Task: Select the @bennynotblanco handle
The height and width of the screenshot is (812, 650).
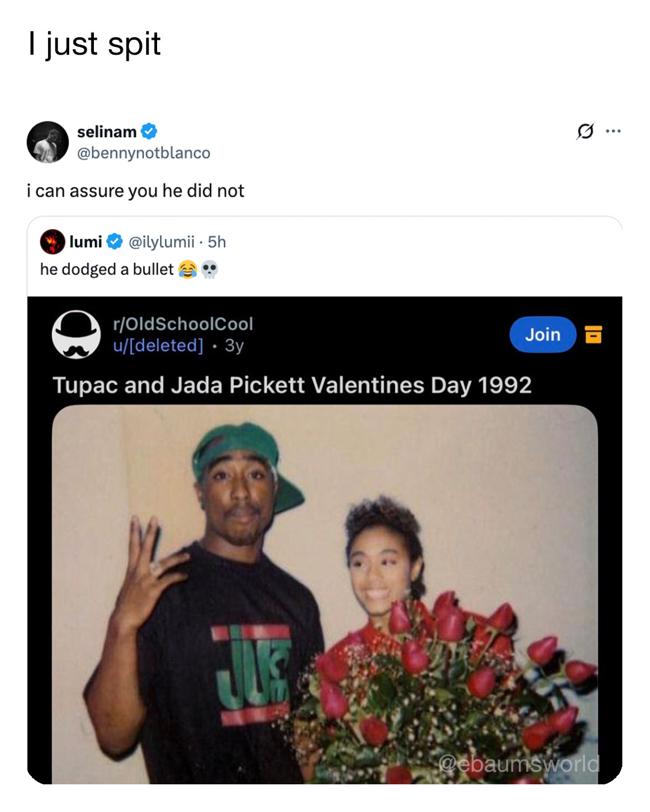Action: coord(143,153)
